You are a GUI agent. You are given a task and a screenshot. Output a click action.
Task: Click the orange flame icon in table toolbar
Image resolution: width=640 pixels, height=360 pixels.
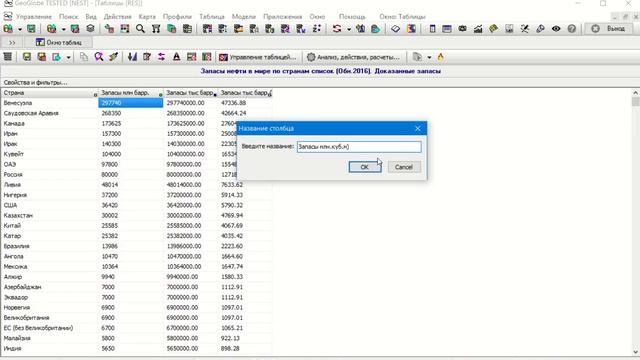pos(440,57)
